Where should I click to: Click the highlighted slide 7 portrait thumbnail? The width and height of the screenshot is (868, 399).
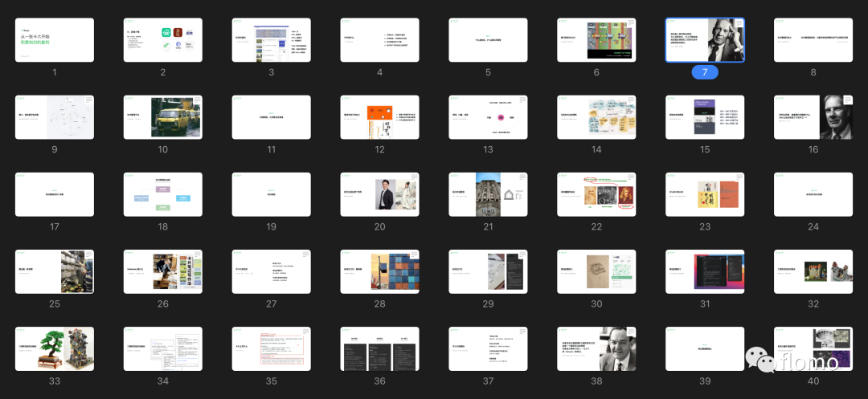click(706, 40)
